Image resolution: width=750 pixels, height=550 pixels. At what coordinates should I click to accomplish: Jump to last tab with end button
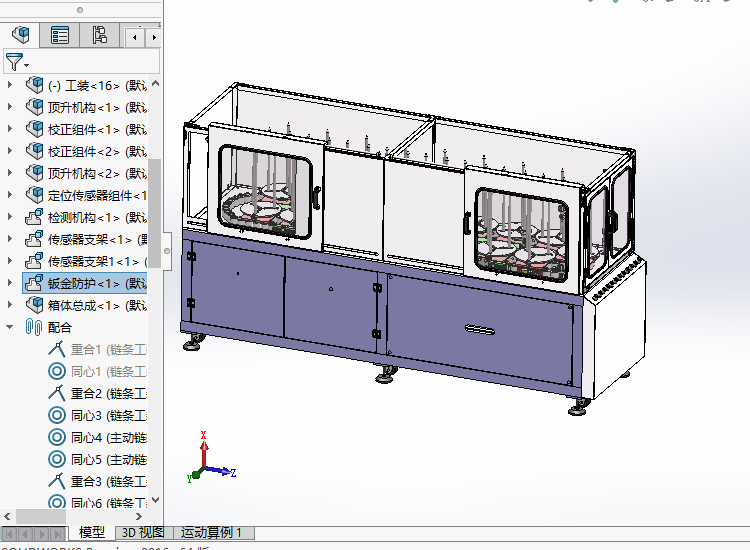(58, 533)
